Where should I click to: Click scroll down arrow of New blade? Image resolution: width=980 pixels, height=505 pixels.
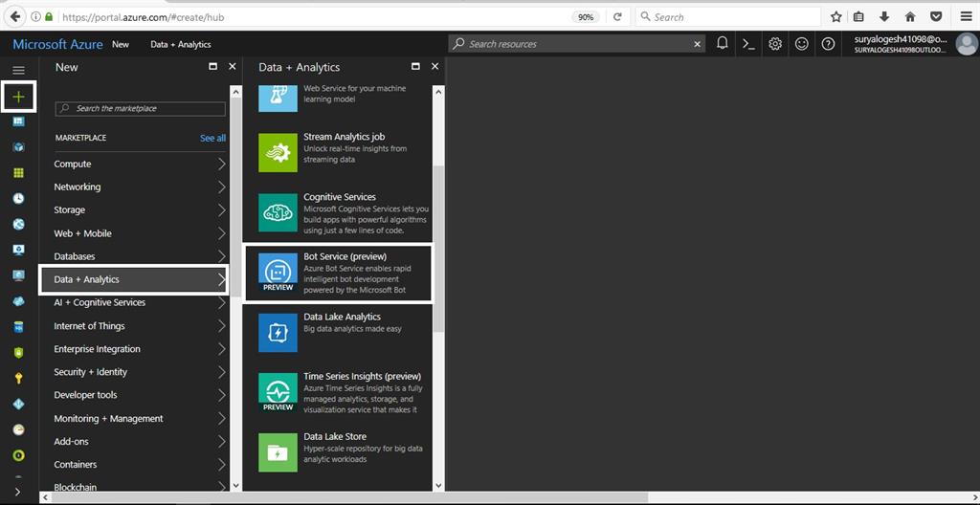[235, 485]
